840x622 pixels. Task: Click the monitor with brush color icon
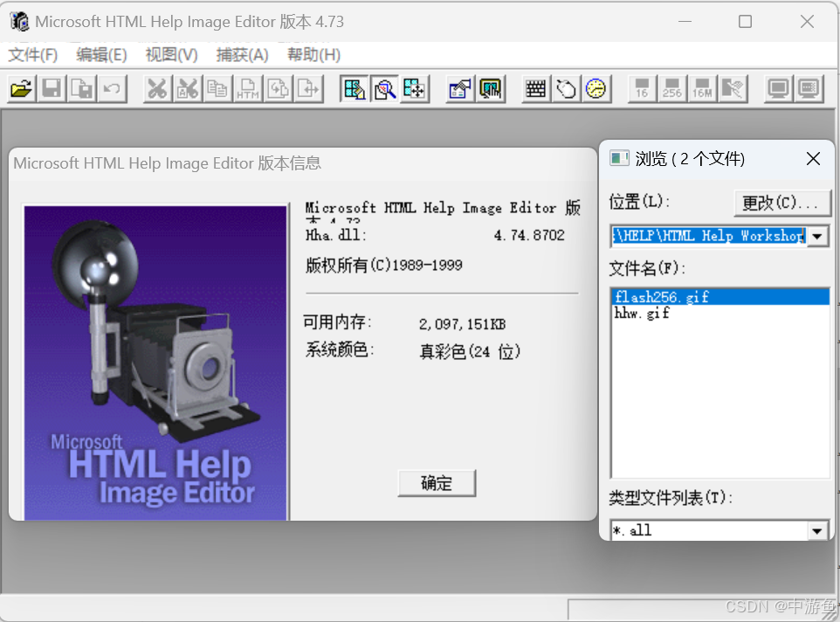(x=733, y=88)
